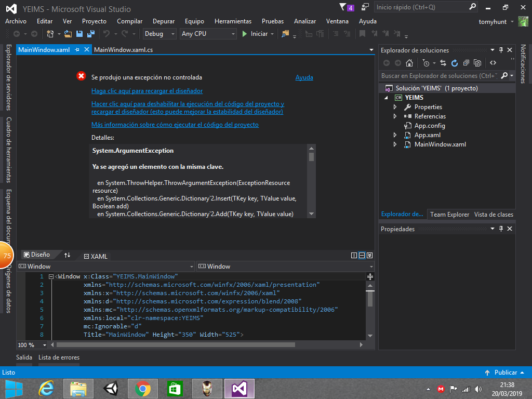Expand the MainWindow.xaml node
Screen dimensions: 532x399
click(x=395, y=144)
